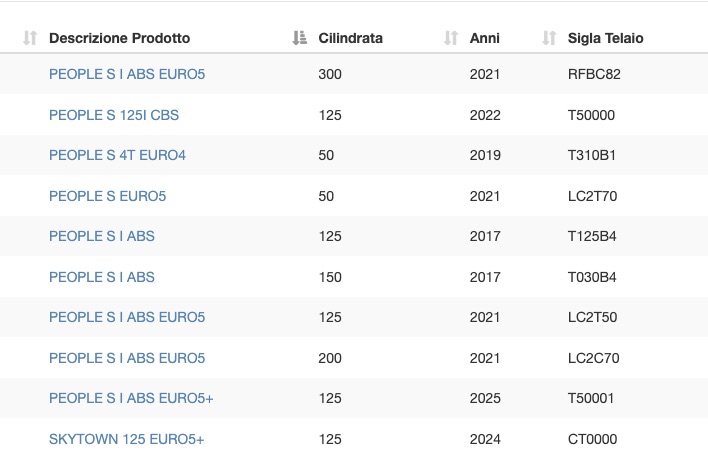Open the PEOPLE S 4T EURO4 link
The height and width of the screenshot is (465, 708).
coord(117,155)
